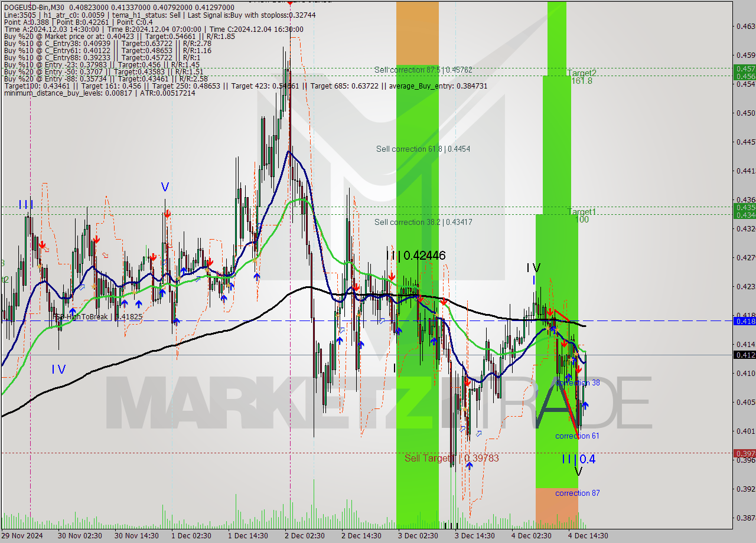756x543 pixels.
Task: Select the 'Time A:2024.12.03 14:30:00' info line
Action: point(154,29)
